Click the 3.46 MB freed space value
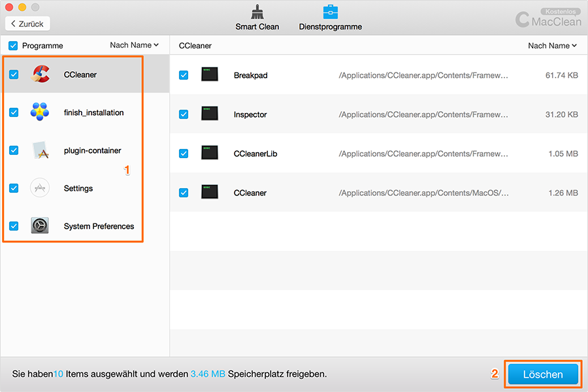 pos(208,374)
